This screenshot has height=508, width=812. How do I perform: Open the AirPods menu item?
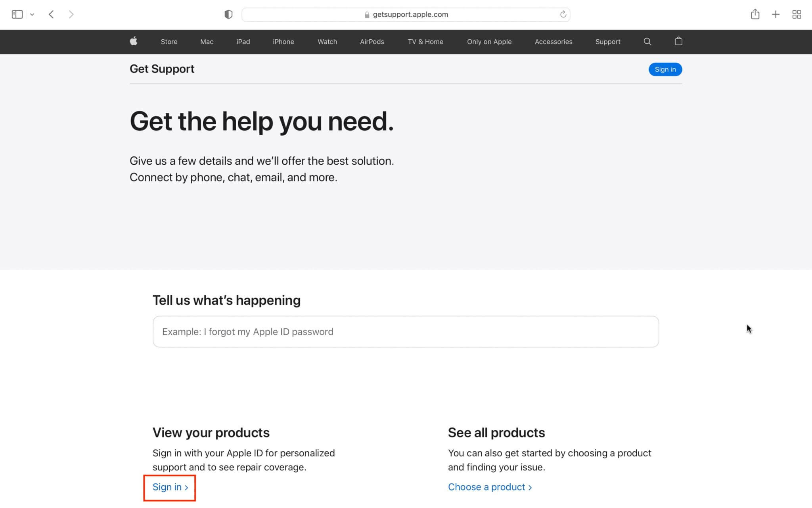coord(372,42)
